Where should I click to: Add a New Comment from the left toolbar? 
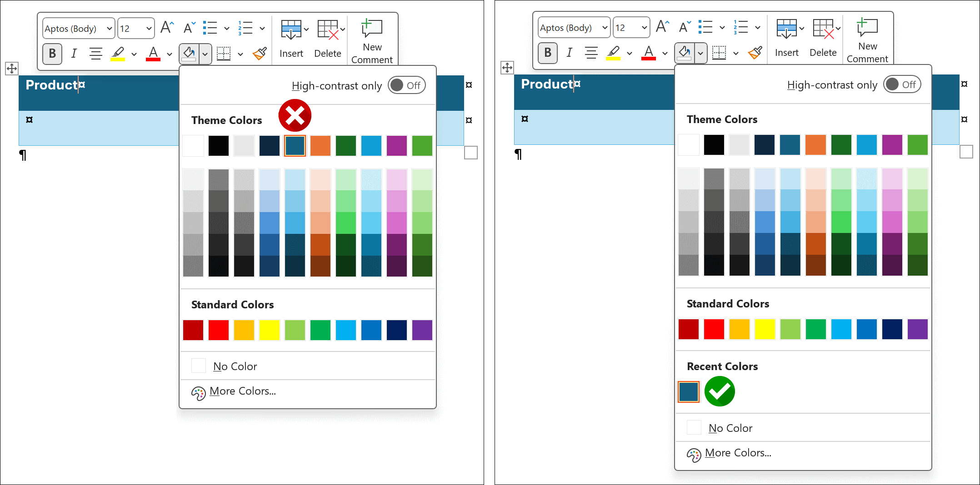click(x=372, y=41)
